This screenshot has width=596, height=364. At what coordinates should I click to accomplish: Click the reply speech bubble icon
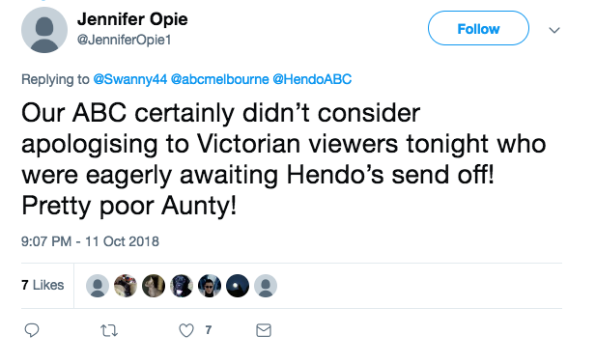click(32, 330)
